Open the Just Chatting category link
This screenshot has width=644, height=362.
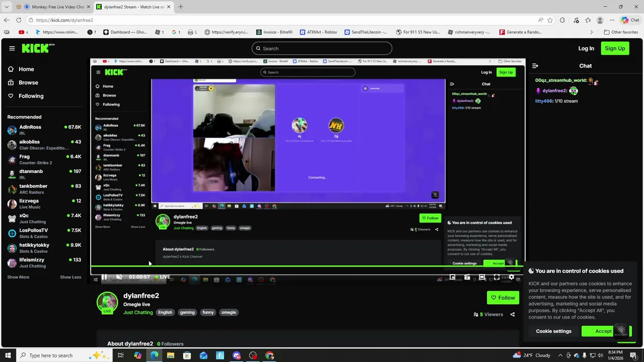(x=138, y=312)
